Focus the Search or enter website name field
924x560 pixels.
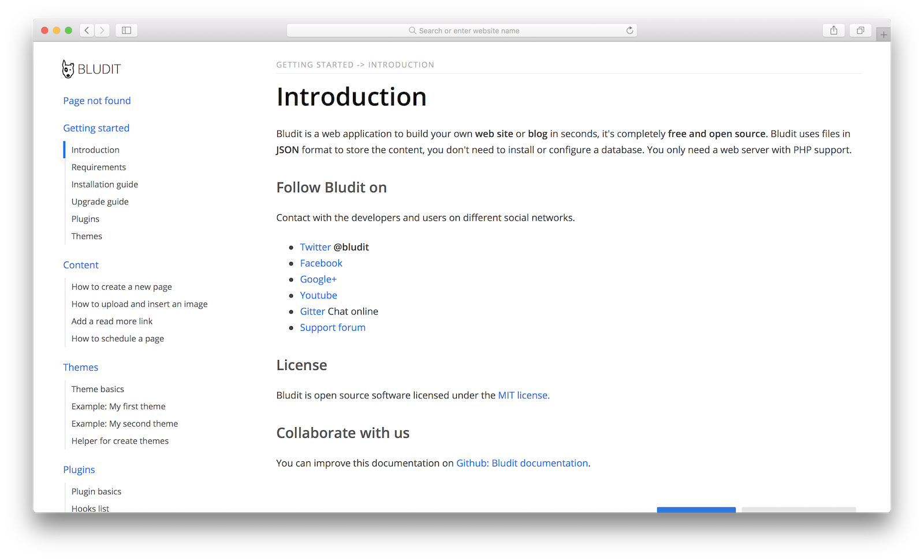462,31
